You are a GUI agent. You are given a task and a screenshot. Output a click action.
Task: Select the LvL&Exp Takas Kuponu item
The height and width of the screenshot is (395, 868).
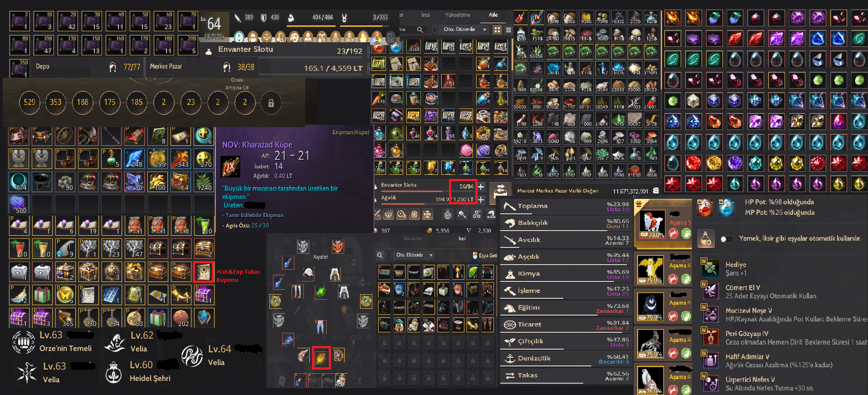pos(203,272)
